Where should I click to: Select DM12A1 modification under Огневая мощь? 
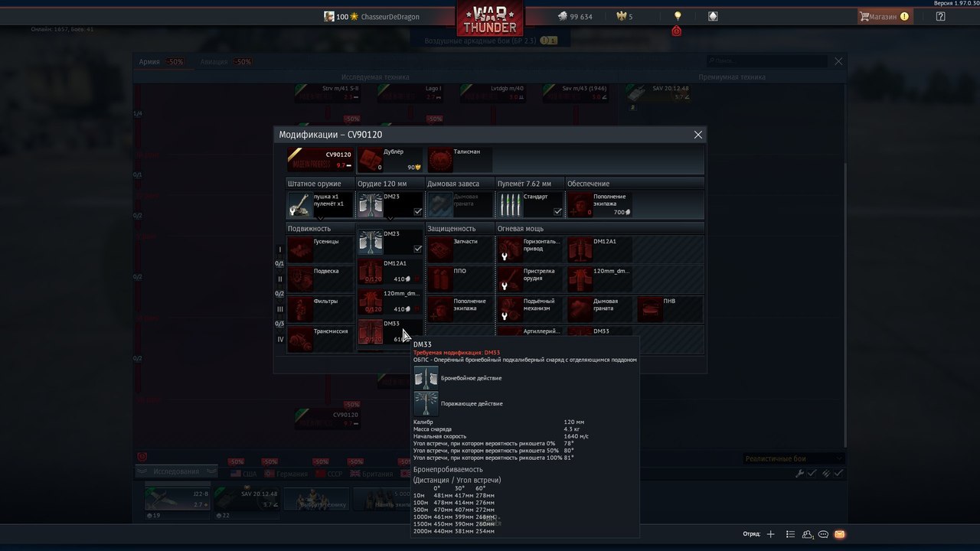pyautogui.click(x=601, y=249)
